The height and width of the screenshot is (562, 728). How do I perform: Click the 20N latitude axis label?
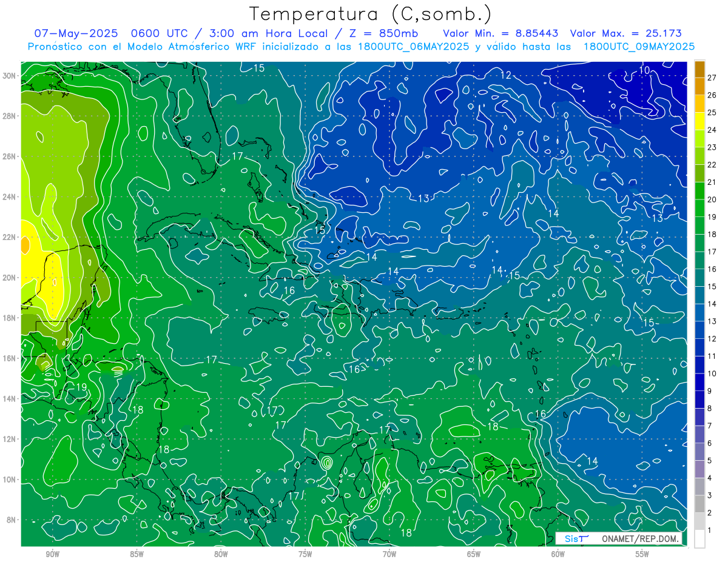click(10, 278)
